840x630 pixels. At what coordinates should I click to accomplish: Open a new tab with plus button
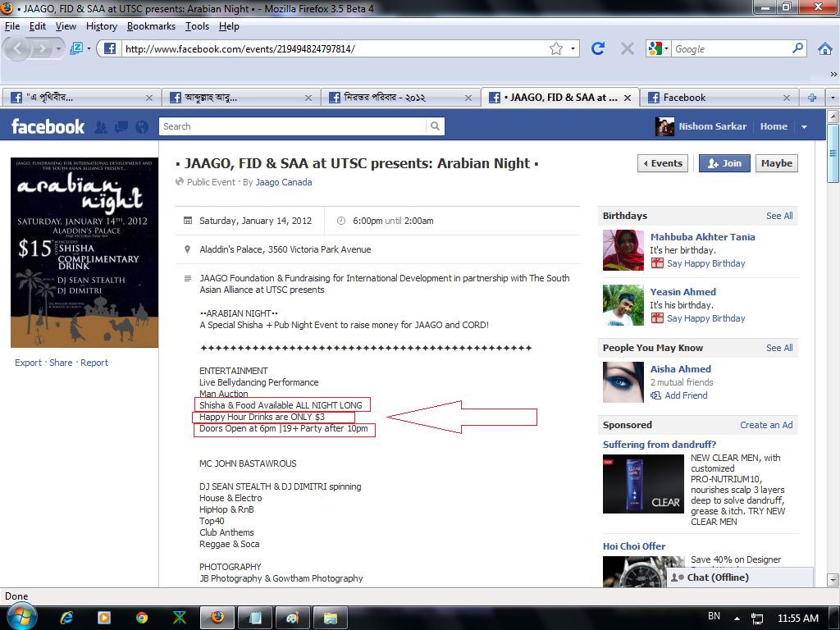811,98
